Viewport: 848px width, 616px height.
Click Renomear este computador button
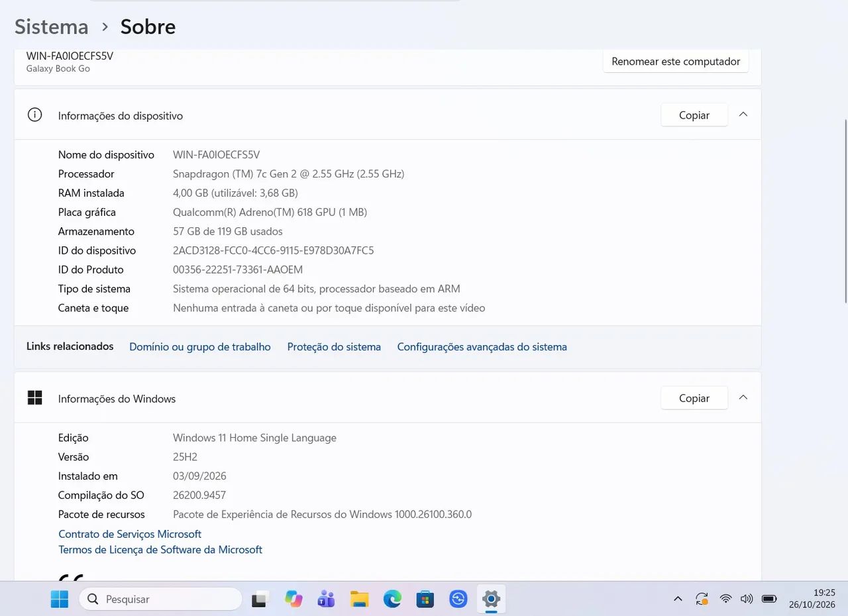point(676,61)
